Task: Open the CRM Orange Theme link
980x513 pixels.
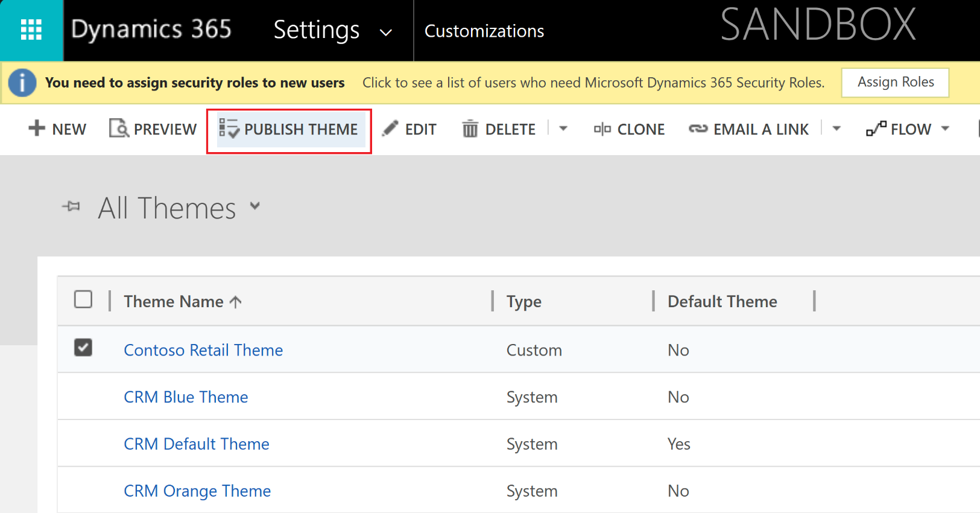Action: pos(197,491)
